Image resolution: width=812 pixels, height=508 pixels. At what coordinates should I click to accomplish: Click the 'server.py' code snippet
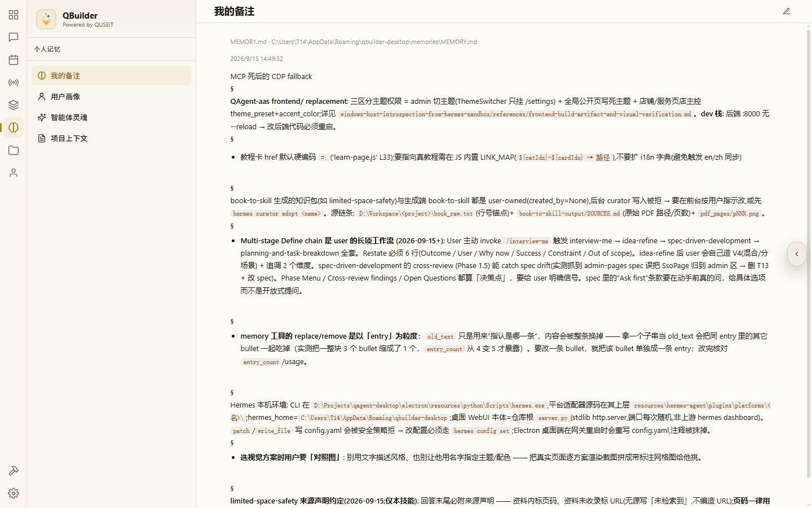(553, 418)
